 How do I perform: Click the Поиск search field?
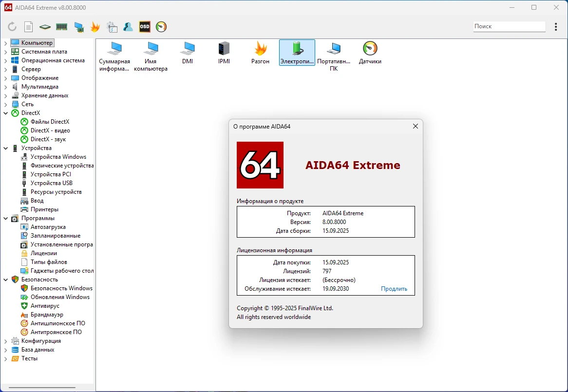click(x=509, y=26)
